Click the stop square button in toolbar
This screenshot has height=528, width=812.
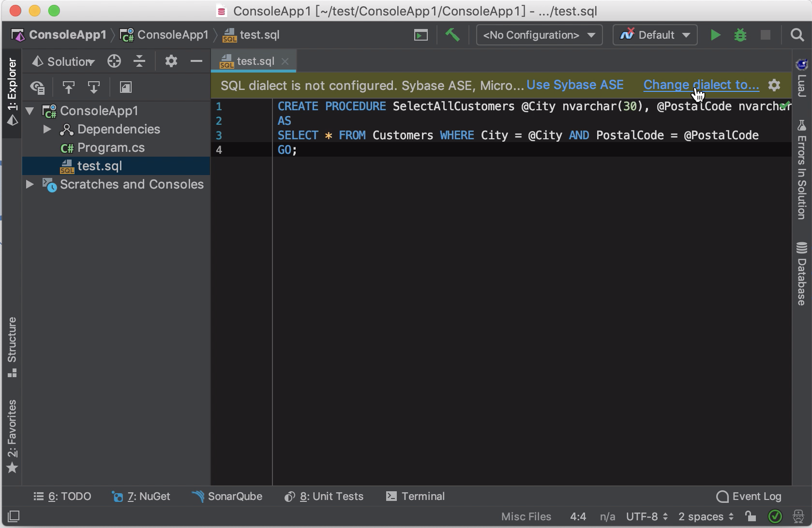(x=766, y=35)
